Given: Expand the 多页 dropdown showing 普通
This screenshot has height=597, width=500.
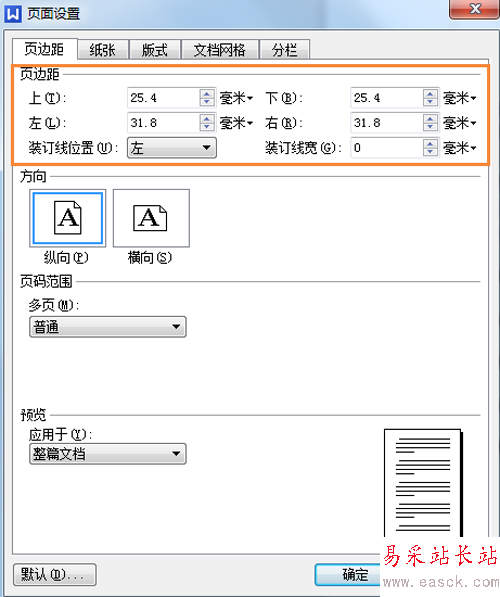Looking at the screenshot, I should pos(108,327).
